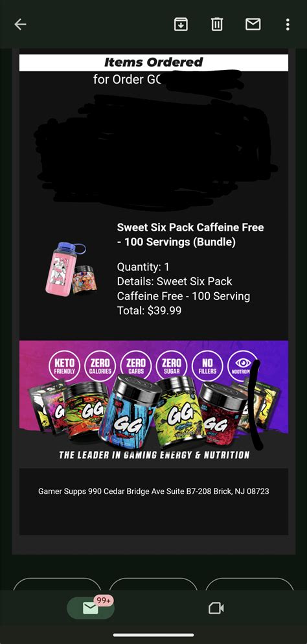Tap the Keto Friendly badge
Viewport: 307px width, 644px height.
(64, 365)
